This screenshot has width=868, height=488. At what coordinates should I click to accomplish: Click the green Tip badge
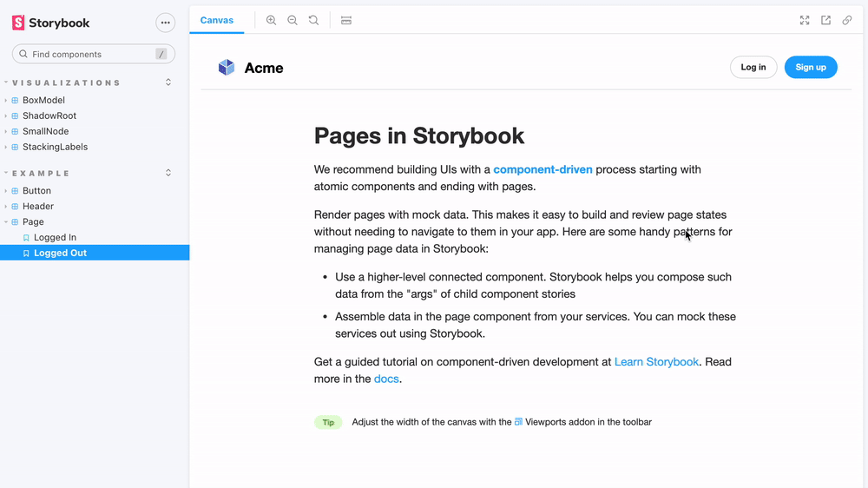point(328,422)
